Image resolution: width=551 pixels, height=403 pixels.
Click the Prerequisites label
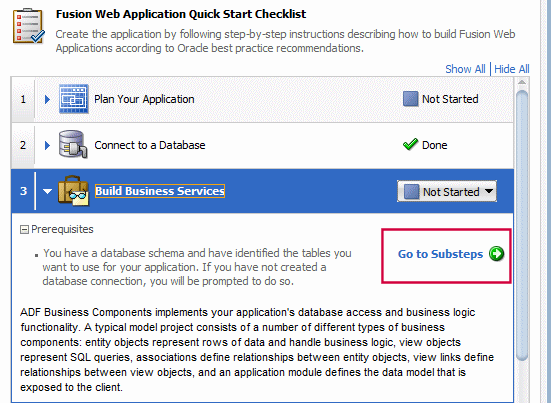[x=62, y=229]
